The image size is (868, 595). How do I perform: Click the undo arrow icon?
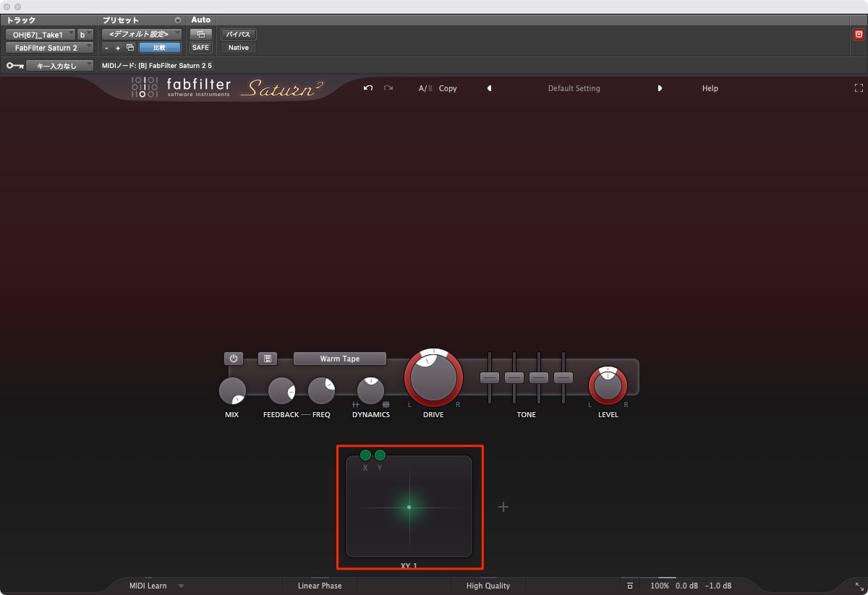click(x=368, y=88)
